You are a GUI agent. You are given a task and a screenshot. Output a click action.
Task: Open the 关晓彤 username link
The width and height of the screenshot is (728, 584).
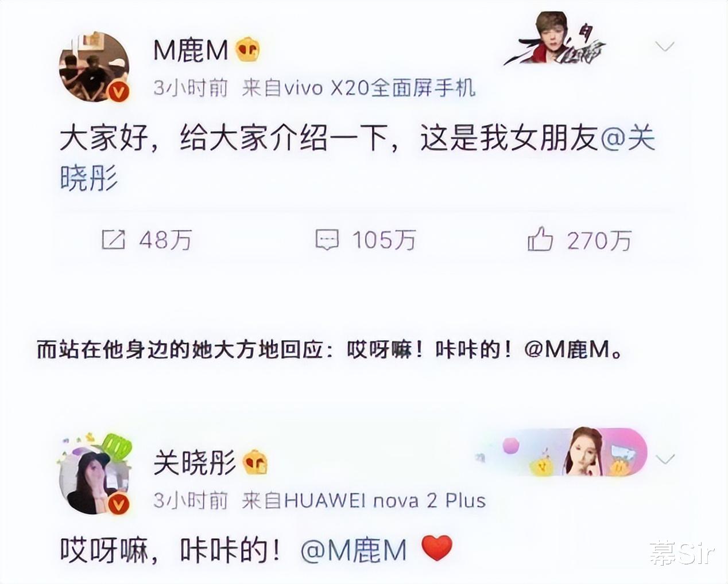pos(195,462)
